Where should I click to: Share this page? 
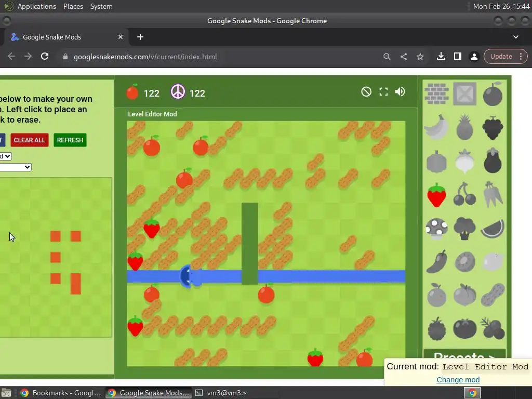pos(403,57)
